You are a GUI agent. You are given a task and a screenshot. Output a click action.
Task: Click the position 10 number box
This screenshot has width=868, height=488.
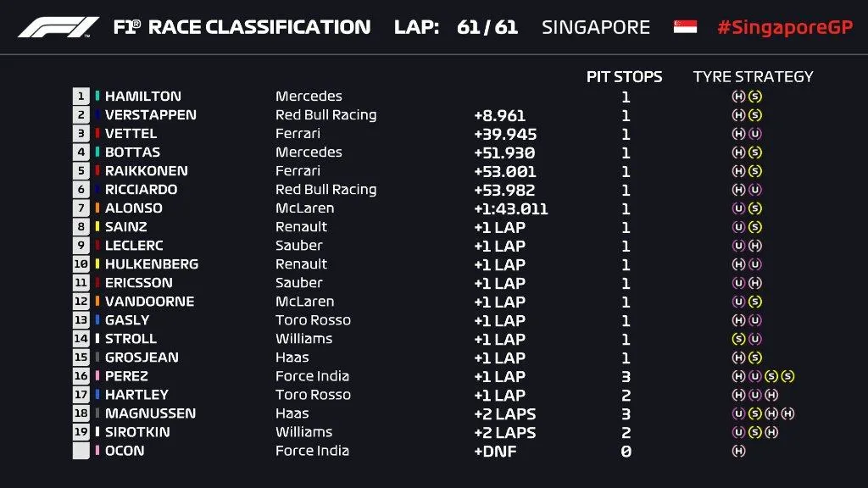(81, 264)
